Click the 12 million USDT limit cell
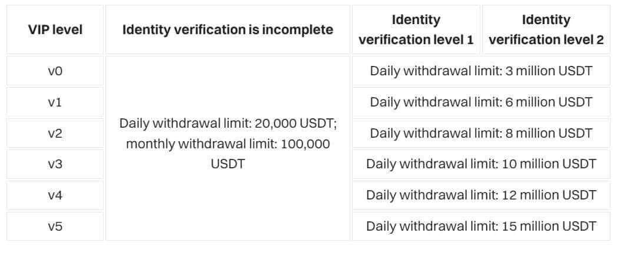 tap(481, 195)
